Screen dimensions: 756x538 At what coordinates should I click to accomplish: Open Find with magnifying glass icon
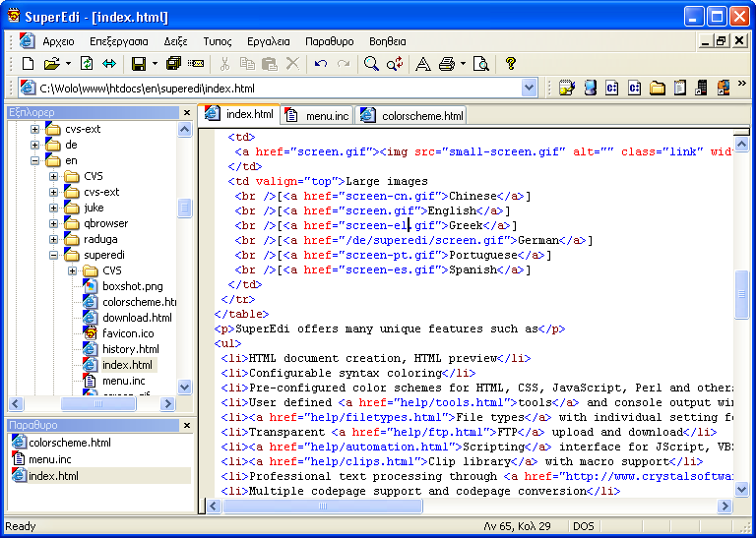pyautogui.click(x=371, y=64)
